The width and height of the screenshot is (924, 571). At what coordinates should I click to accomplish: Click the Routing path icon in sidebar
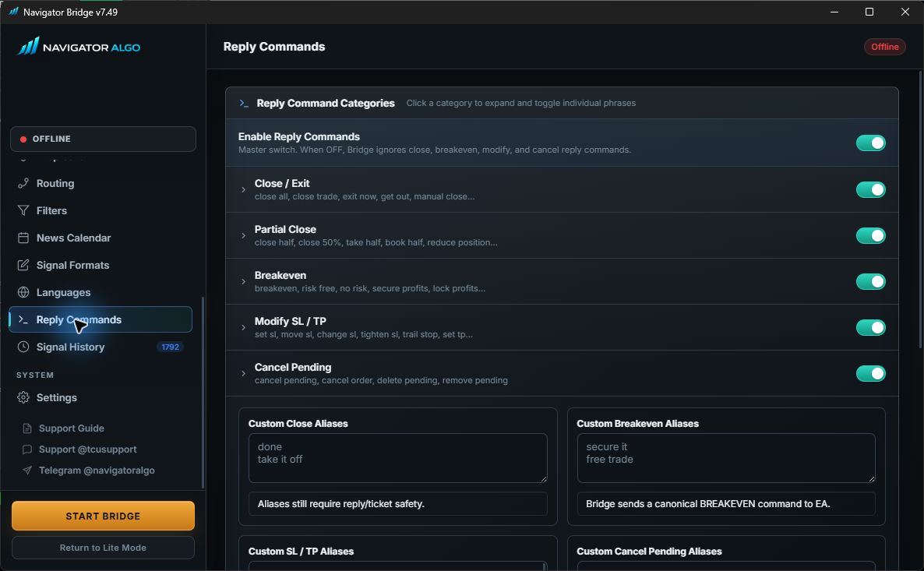[x=23, y=183]
